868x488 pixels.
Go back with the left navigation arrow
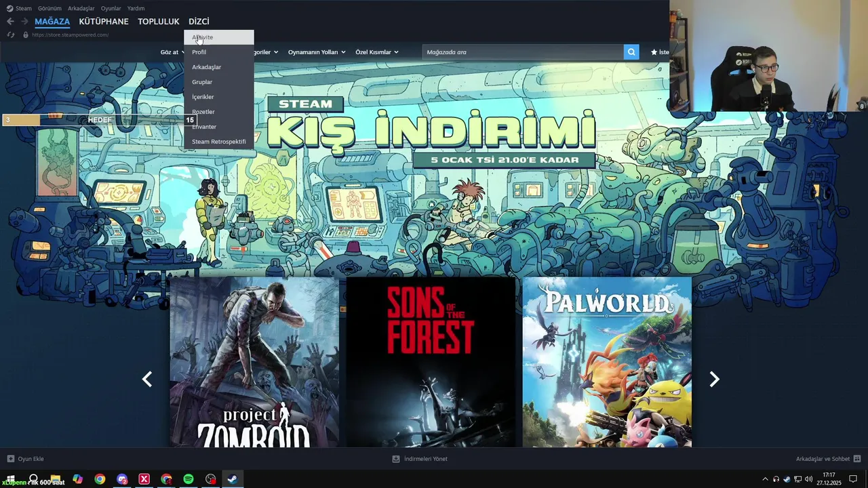tap(10, 22)
